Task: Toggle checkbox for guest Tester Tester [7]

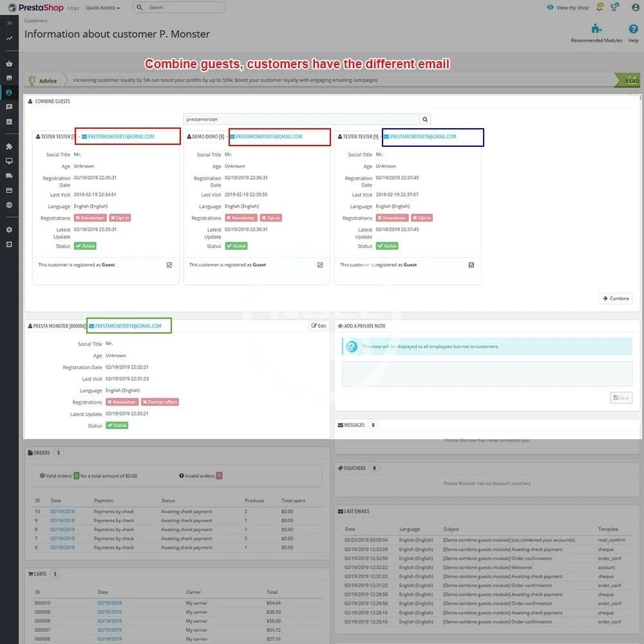Action: pyautogui.click(x=169, y=265)
